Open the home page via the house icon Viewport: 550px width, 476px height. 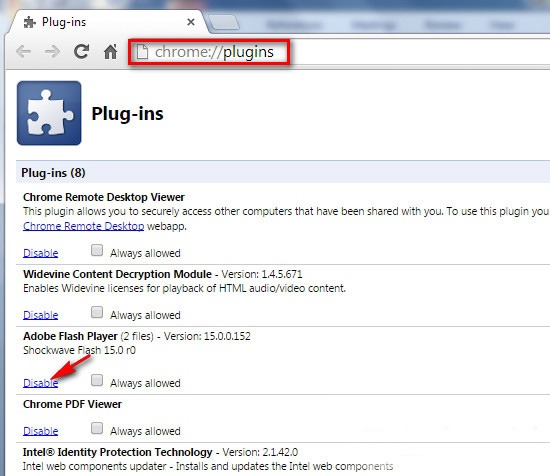pos(110,52)
